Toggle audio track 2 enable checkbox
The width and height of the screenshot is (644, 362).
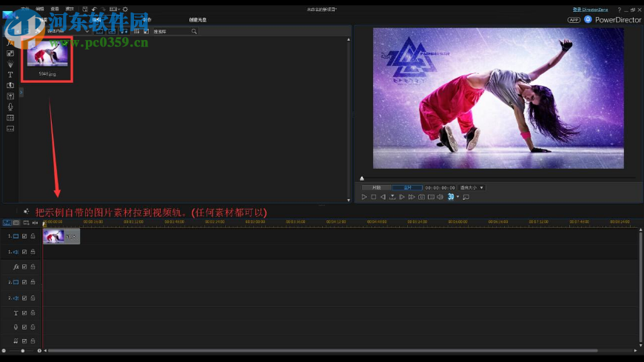coord(24,298)
